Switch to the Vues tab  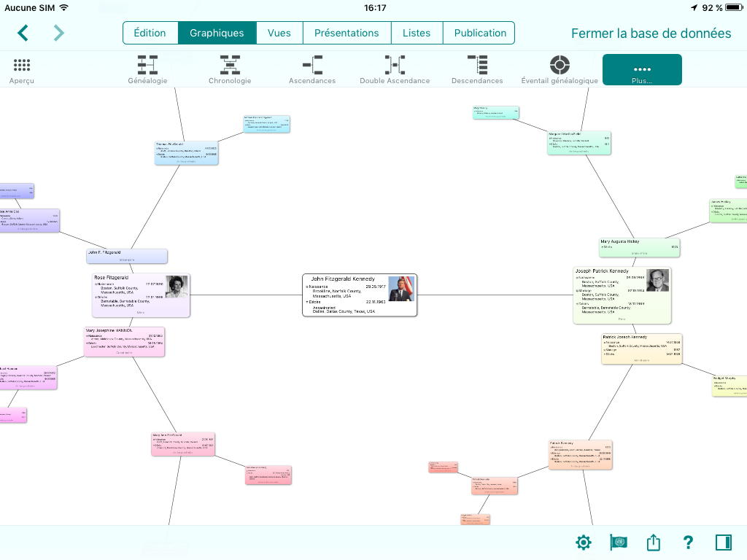coord(279,33)
